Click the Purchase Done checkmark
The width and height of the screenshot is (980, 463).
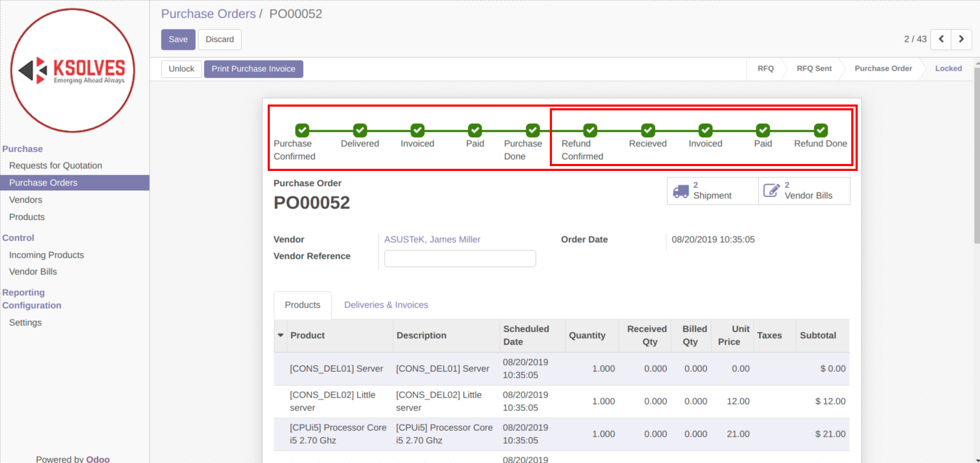(x=533, y=130)
